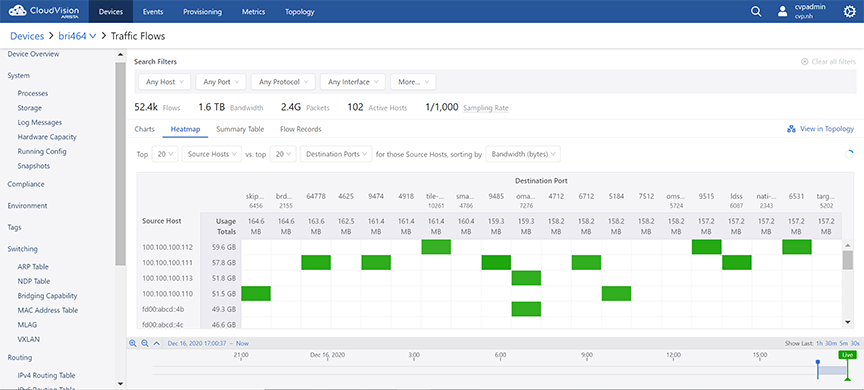The width and height of the screenshot is (864, 390).
Task: Open Snapshots in sidebar
Action: [33, 165]
